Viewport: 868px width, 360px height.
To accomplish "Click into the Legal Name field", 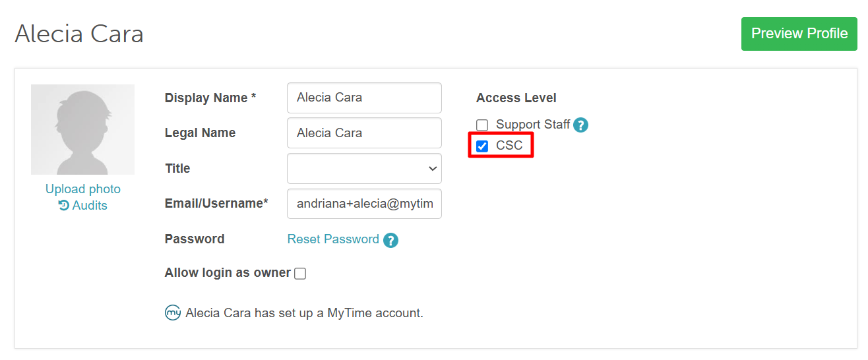I will pyautogui.click(x=364, y=133).
